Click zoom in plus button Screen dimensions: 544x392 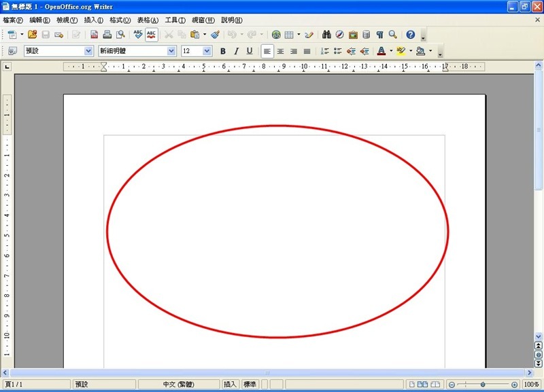tap(515, 385)
